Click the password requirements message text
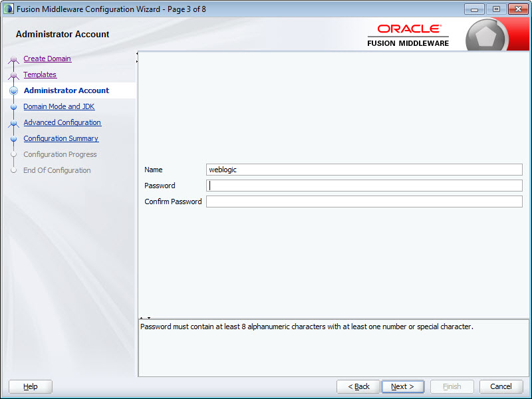532x399 pixels. pyautogui.click(x=307, y=327)
